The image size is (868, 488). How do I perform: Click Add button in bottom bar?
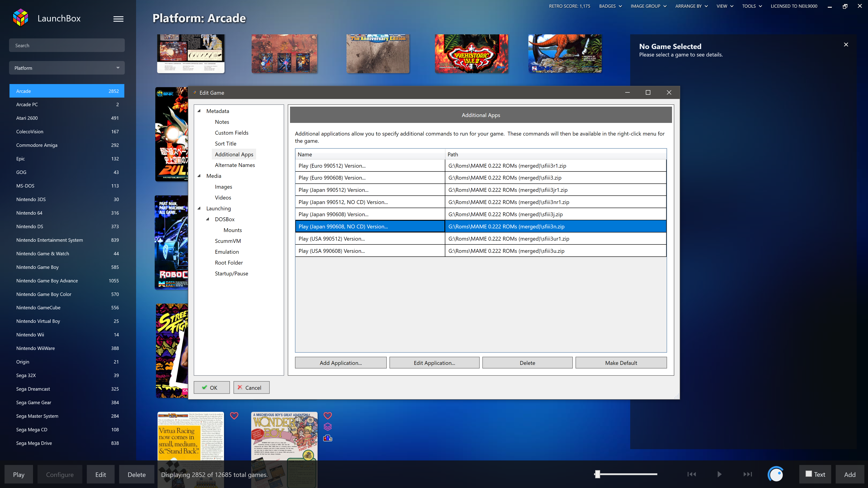(849, 474)
